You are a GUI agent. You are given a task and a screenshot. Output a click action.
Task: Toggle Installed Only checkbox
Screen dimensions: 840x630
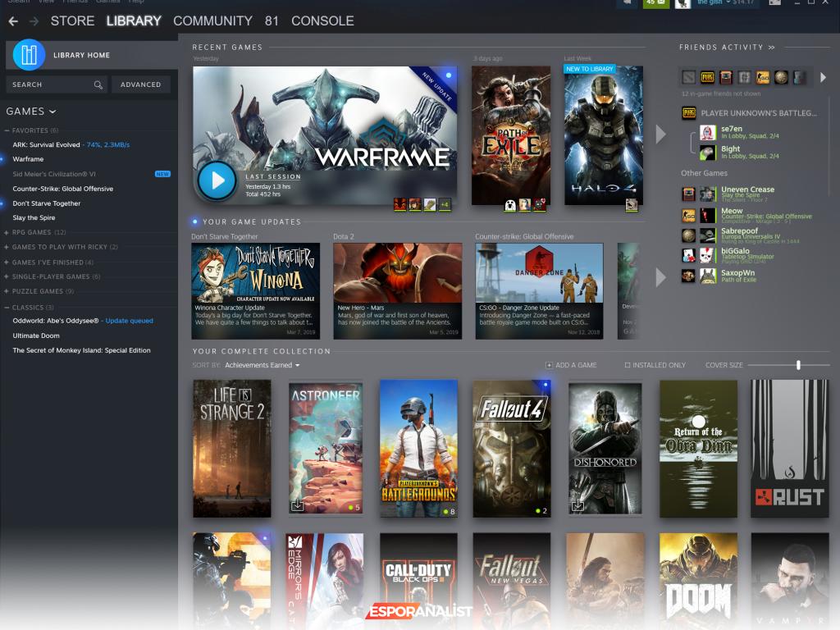point(627,365)
